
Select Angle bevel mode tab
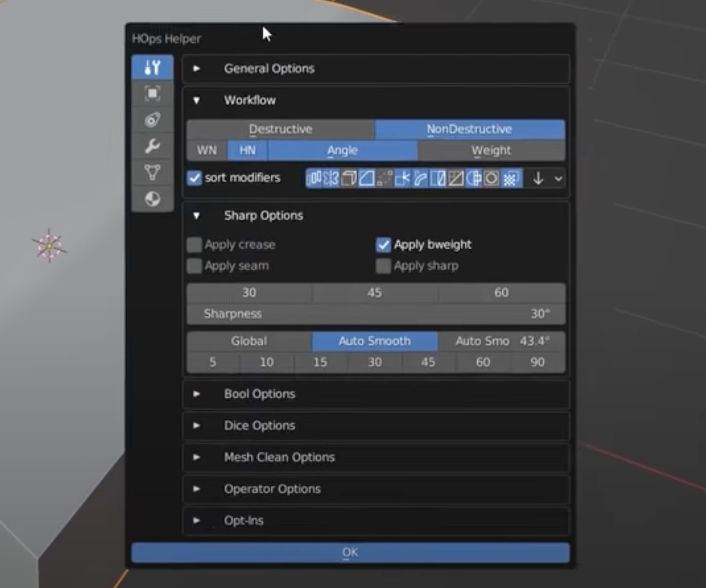(343, 151)
